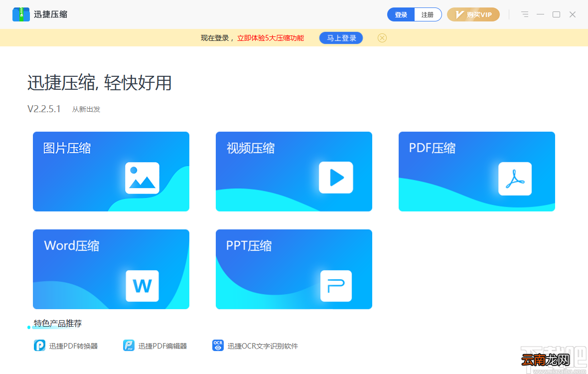588x374 pixels.
Task: Click the 从新出发 text
Action: 86,109
